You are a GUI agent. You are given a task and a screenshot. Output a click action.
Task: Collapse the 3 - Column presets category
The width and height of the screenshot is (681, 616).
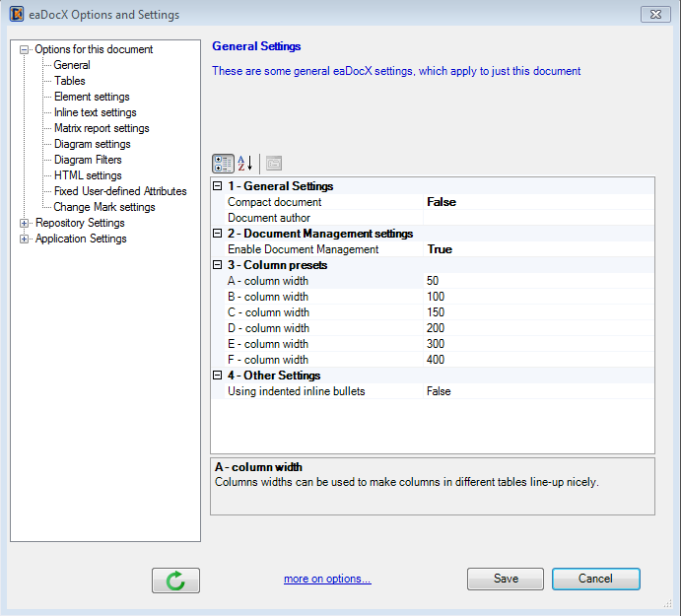(218, 265)
